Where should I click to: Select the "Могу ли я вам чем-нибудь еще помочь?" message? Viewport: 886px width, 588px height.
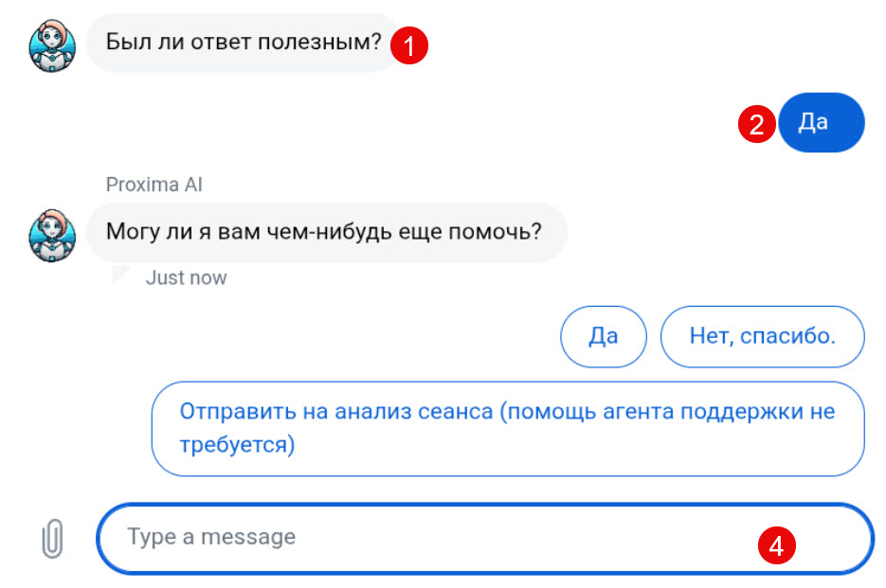point(325,232)
